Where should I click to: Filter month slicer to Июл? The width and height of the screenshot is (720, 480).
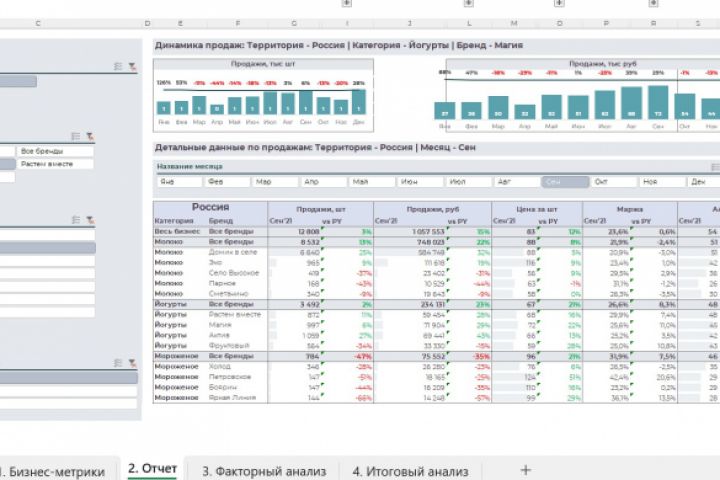click(x=469, y=182)
